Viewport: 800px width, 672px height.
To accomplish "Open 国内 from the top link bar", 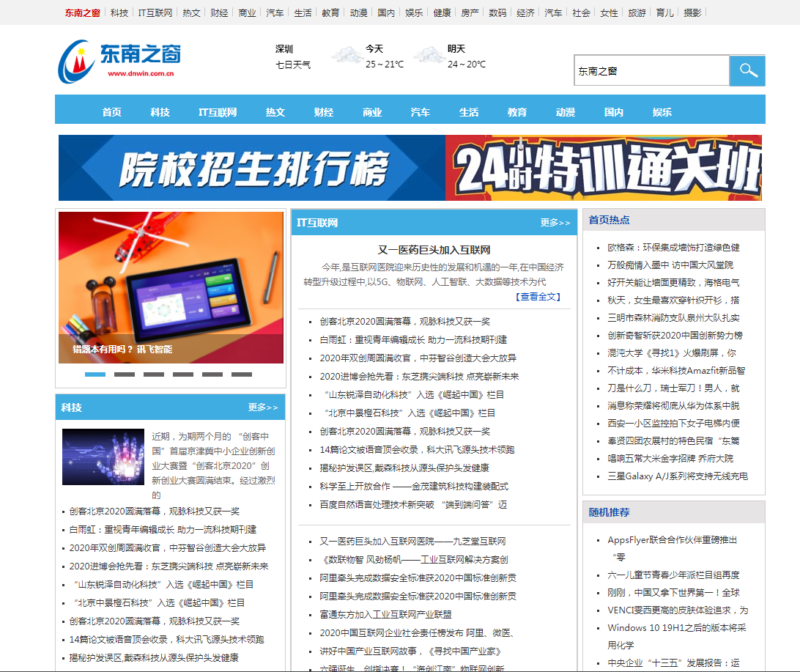I will coord(386,12).
